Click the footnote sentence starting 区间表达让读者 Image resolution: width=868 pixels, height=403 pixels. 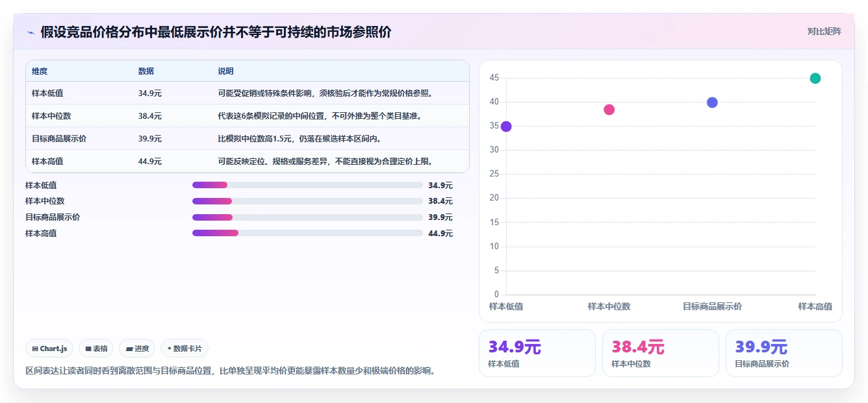coord(230,371)
